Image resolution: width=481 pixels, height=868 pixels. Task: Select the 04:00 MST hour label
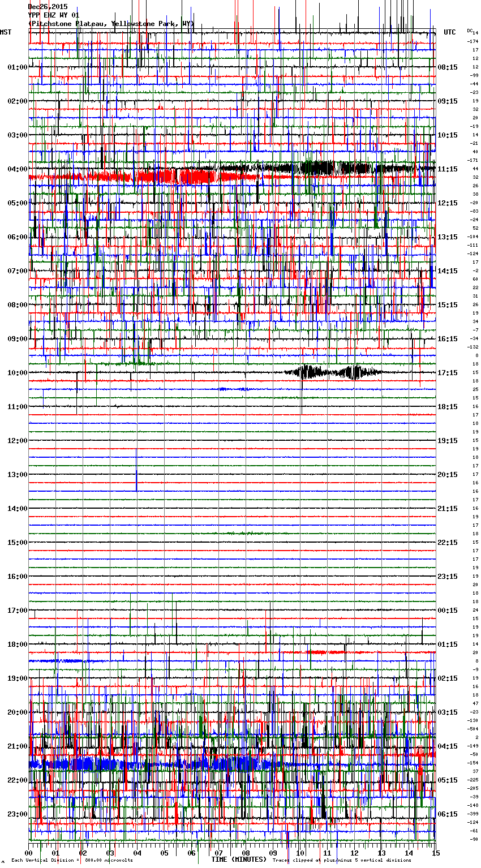coord(18,169)
